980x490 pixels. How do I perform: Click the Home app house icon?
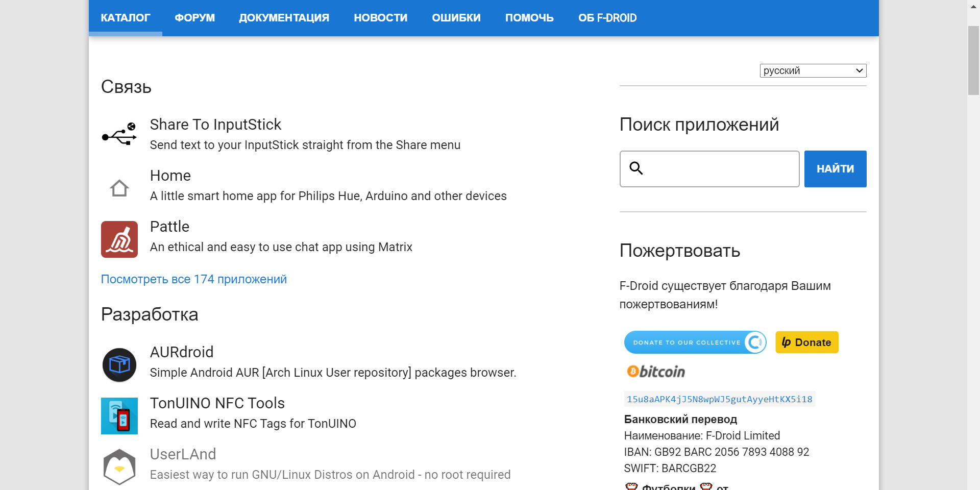pos(119,188)
